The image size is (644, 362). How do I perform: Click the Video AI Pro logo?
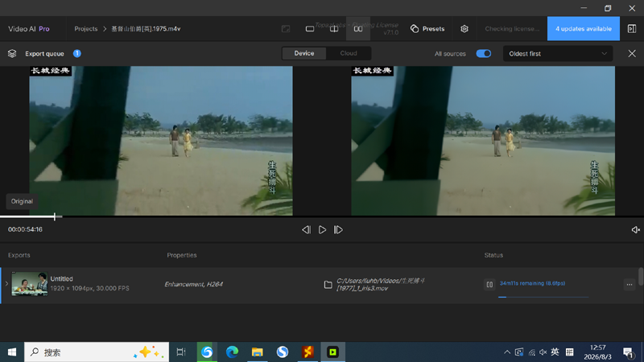(x=29, y=29)
